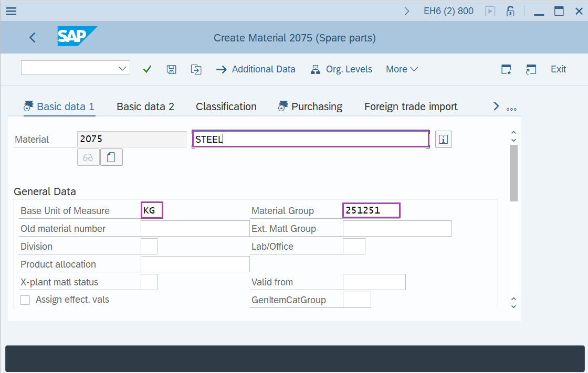Show next tabs with the right chevron
The width and height of the screenshot is (588, 373).
point(496,106)
